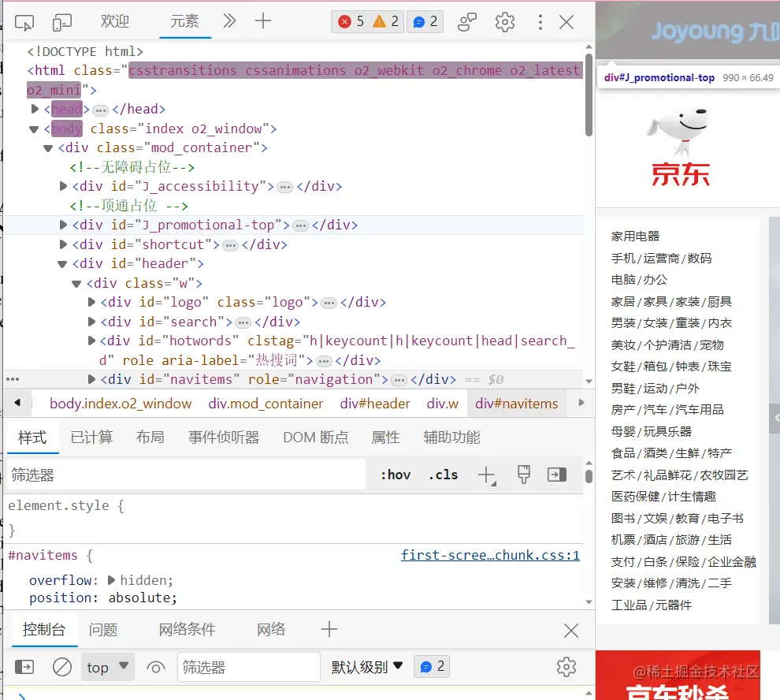The height and width of the screenshot is (700, 780).
Task: Open the 默认级别 log level dropdown
Action: [366, 667]
